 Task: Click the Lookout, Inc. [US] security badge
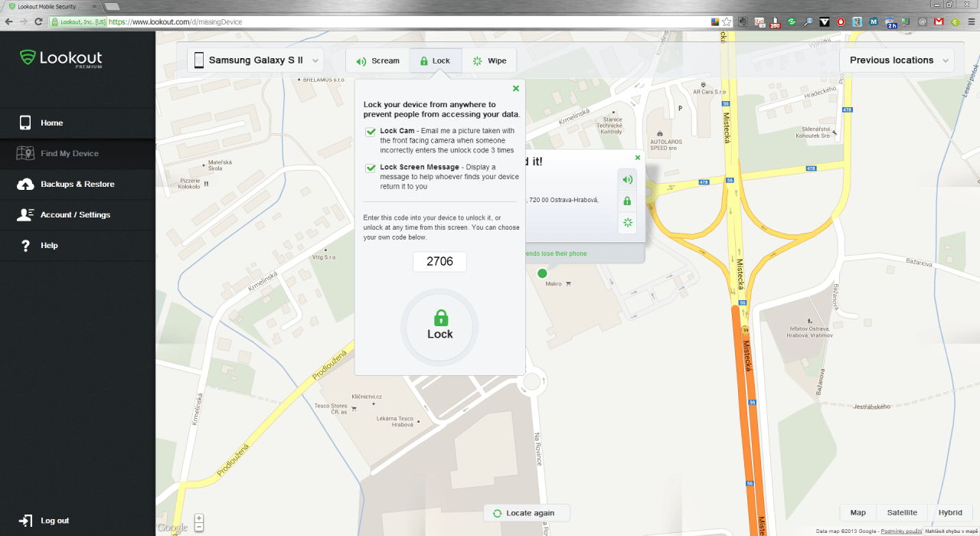[x=79, y=22]
